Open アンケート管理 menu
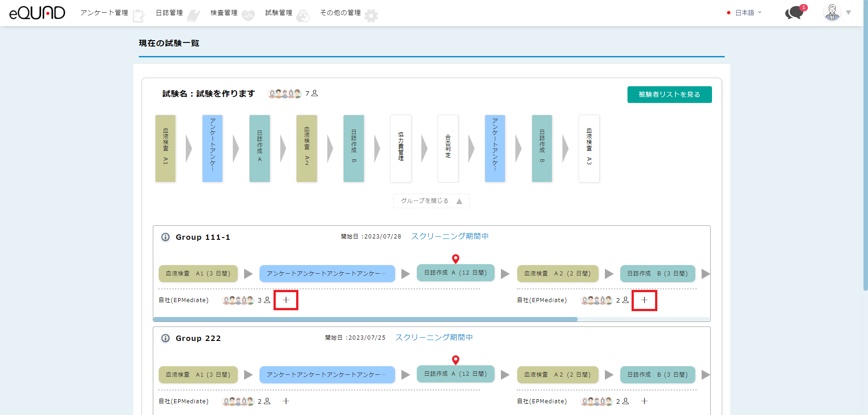 point(104,13)
